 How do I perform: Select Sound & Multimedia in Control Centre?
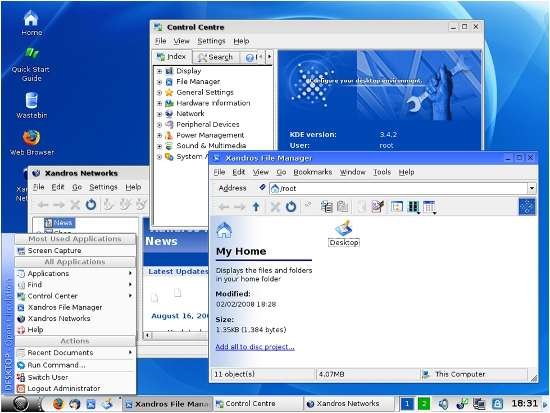click(x=211, y=146)
